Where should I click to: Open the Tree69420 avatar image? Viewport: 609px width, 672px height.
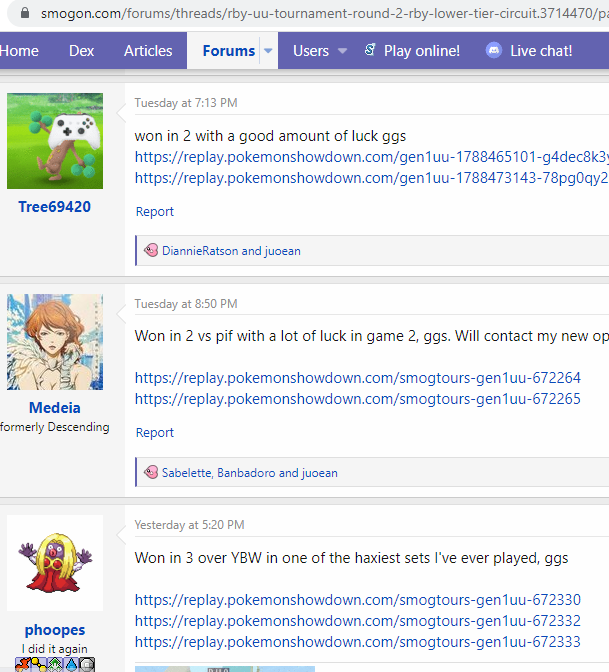coord(55,141)
